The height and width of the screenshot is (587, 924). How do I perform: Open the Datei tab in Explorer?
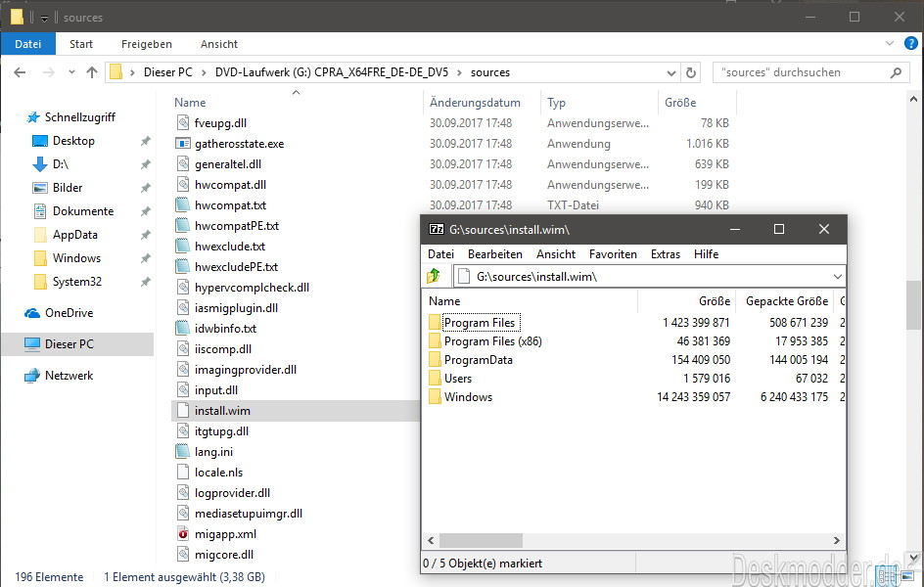27,44
